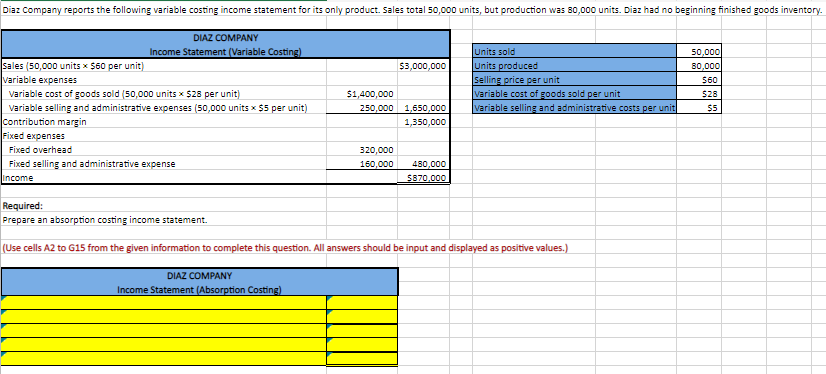This screenshot has height=374, width=826.
Task: Select the $3,000,000 sales amount cell
Action: [x=424, y=66]
